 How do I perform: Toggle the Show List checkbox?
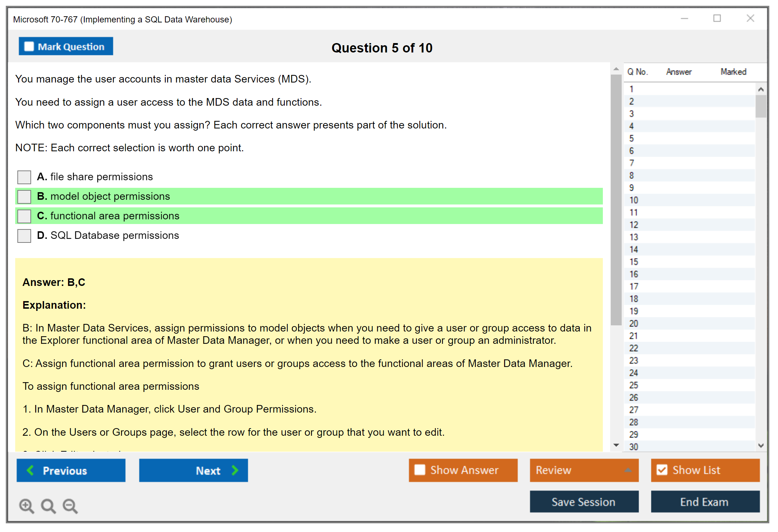[662, 470]
